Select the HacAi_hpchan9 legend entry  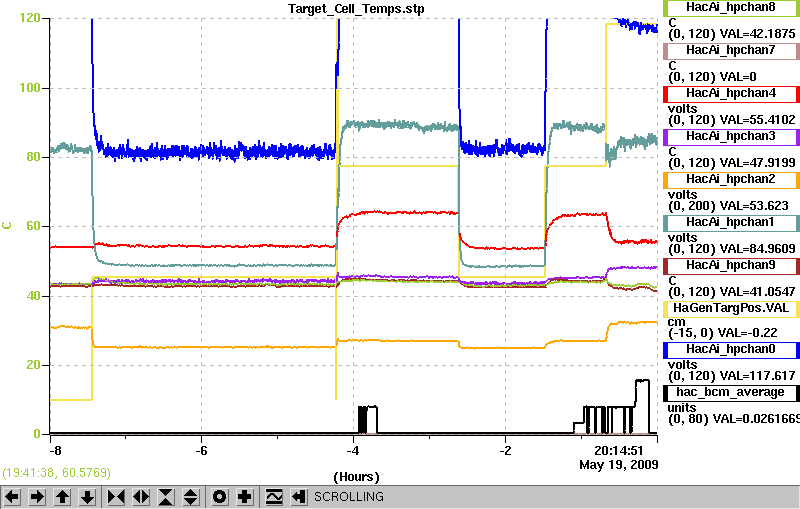click(x=731, y=265)
